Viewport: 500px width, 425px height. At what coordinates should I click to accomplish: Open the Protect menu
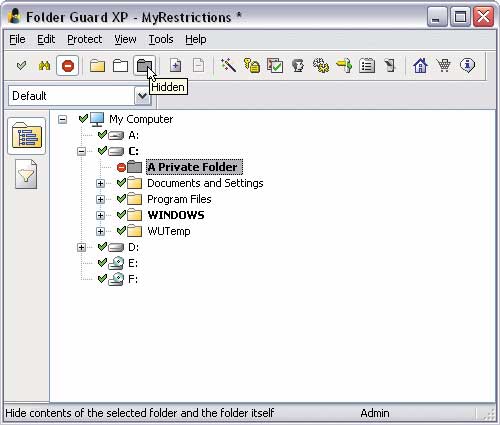pos(84,39)
